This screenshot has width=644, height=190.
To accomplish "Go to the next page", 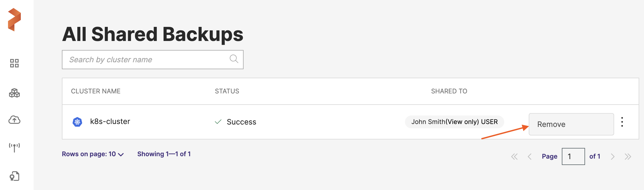I will [613, 156].
